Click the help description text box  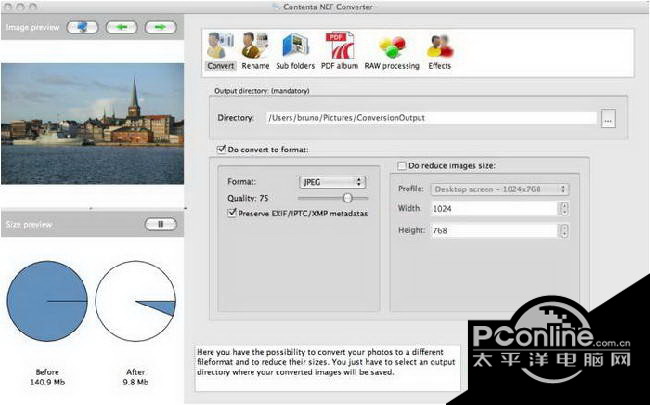(x=327, y=368)
